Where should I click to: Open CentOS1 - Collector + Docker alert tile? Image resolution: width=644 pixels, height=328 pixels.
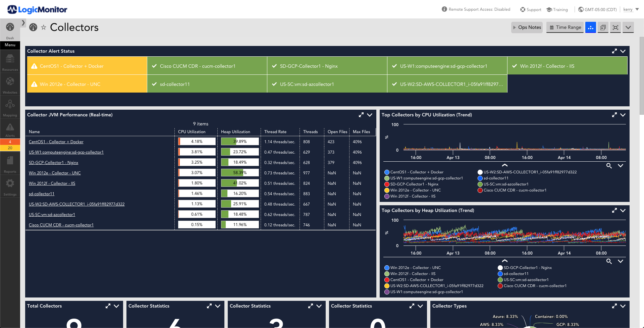(87, 66)
